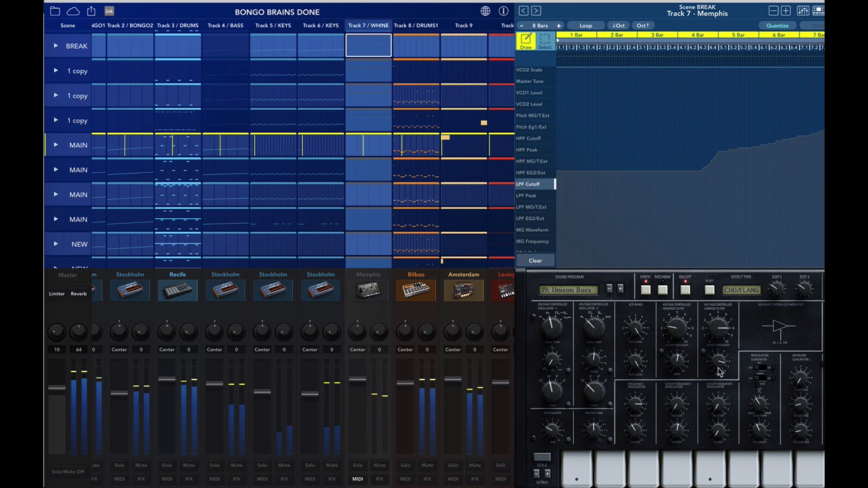Screen dimensions: 868x488
Task: Open the globe network icon
Action: click(x=486, y=12)
